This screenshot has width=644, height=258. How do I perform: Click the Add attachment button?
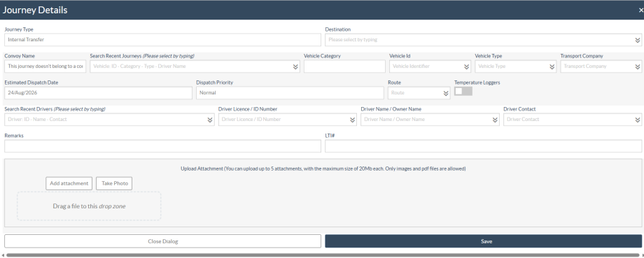[69, 183]
